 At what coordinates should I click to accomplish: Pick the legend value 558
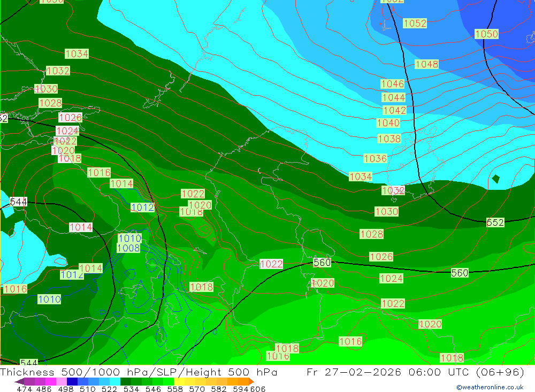pyautogui.click(x=175, y=389)
